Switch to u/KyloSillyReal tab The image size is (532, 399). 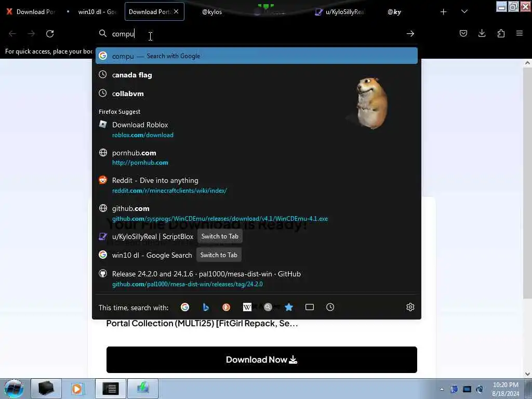click(x=341, y=12)
